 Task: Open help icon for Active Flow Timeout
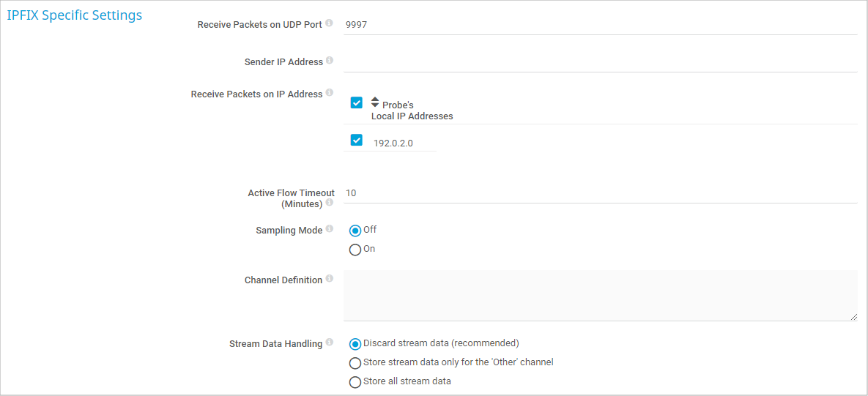330,203
